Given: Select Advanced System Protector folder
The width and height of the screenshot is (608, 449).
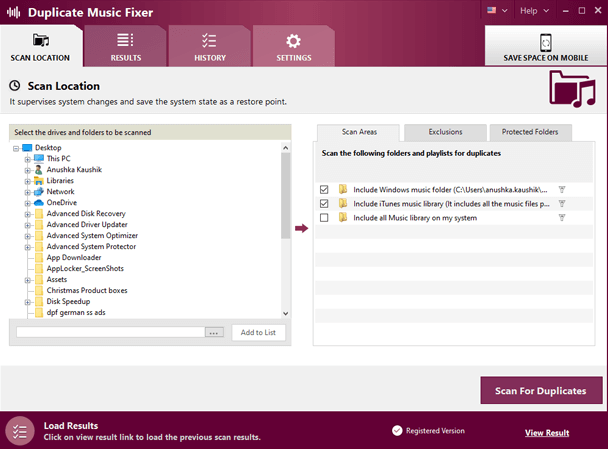Looking at the screenshot, I should click(92, 246).
